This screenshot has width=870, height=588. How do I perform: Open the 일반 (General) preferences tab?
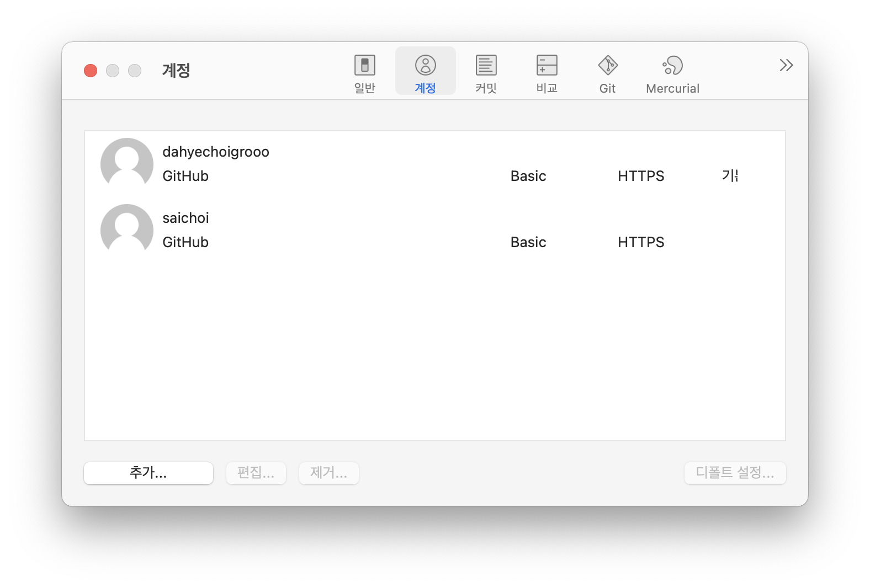click(364, 74)
